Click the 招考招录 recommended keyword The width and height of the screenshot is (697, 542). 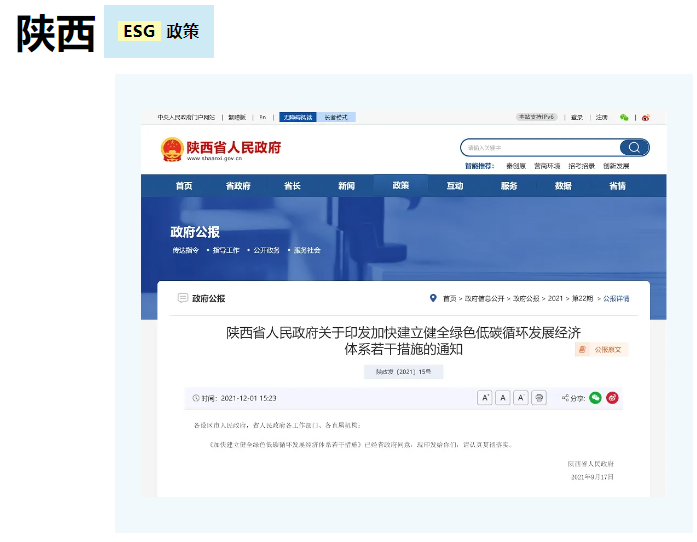pyautogui.click(x=581, y=166)
